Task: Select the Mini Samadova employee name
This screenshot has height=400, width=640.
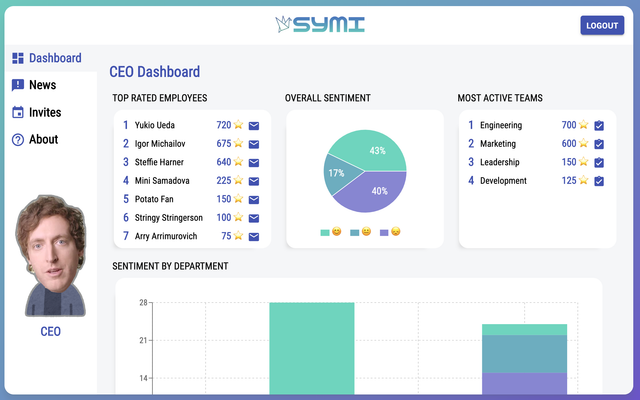Action: coord(162,180)
